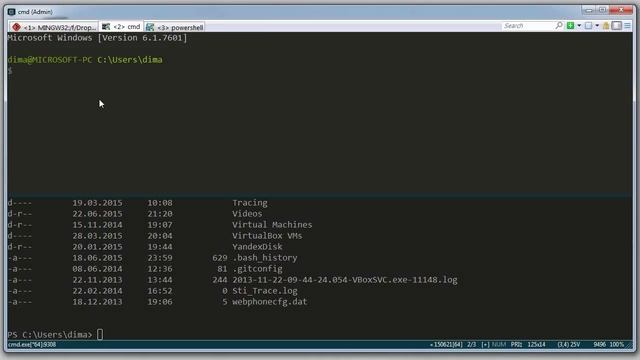Image resolution: width=640 pixels, height=360 pixels.
Task: Open the new console dropdown arrow
Action: (x=579, y=26)
